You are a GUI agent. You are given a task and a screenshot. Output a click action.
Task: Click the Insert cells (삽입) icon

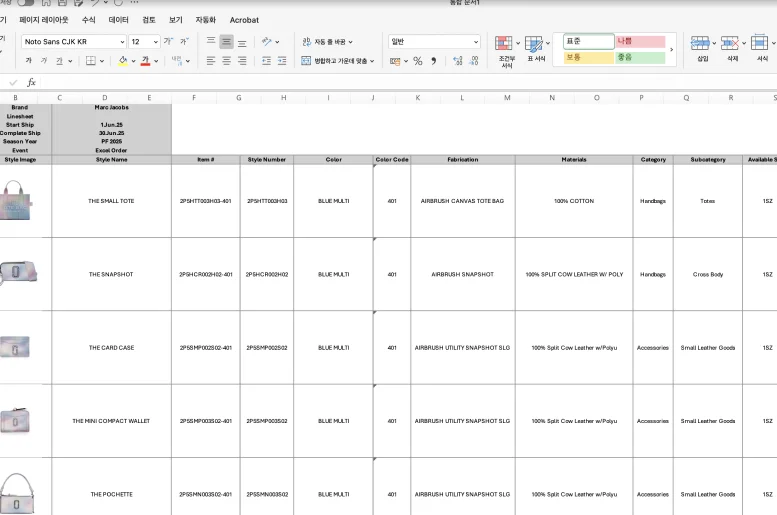point(702,48)
